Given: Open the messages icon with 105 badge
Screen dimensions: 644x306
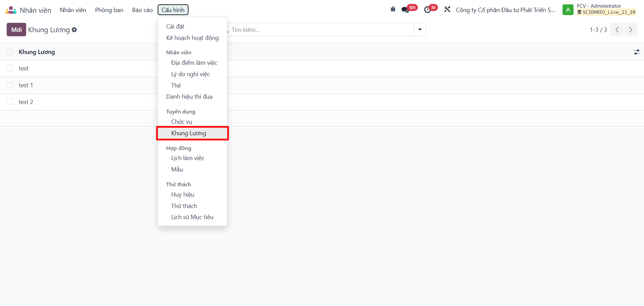Looking at the screenshot, I should click(406, 10).
